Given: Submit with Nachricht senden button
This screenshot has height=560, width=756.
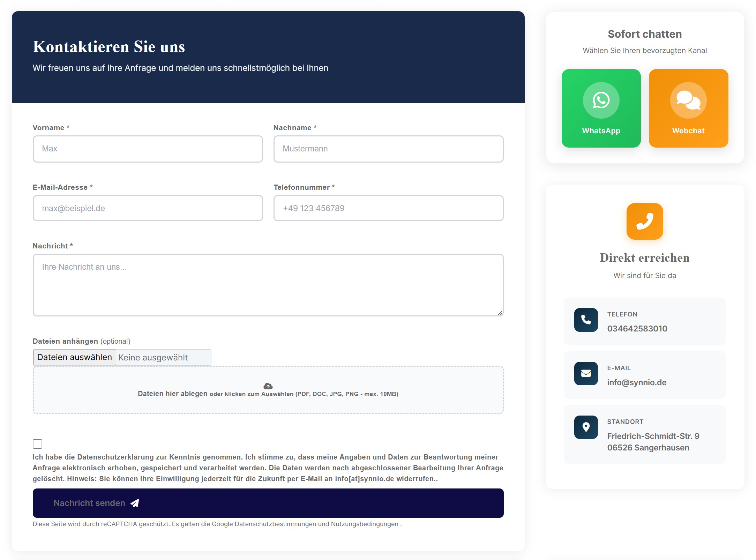Looking at the screenshot, I should (268, 503).
